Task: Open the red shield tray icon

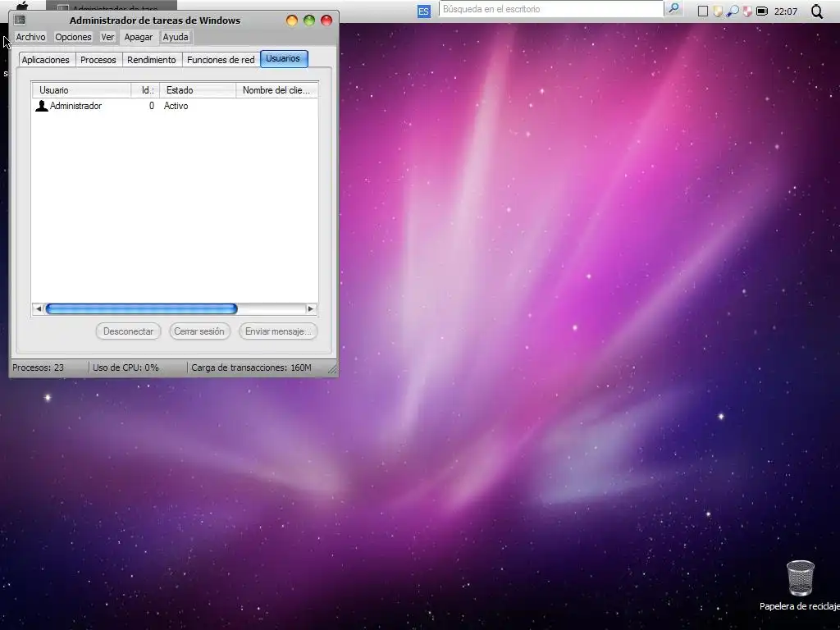Action: pyautogui.click(x=746, y=11)
